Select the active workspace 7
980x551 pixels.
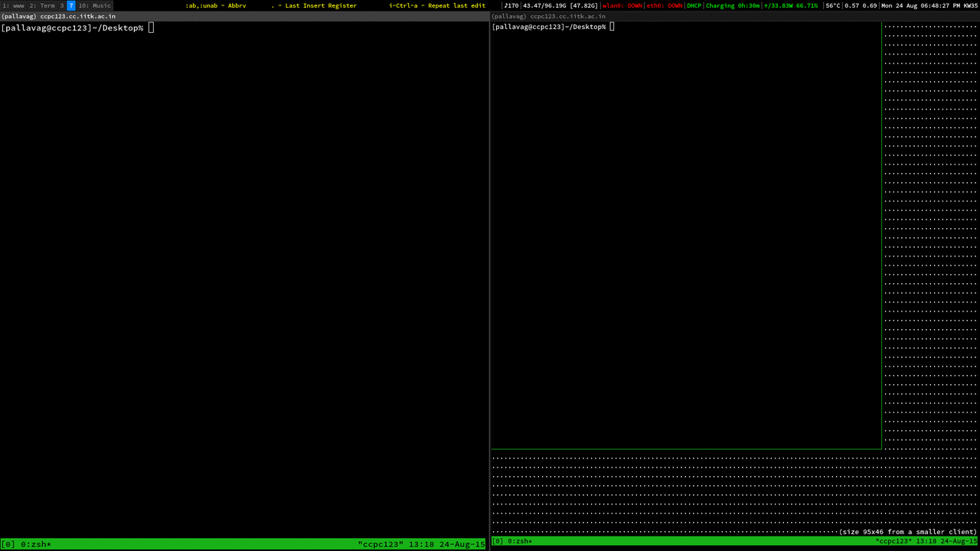[71, 5]
